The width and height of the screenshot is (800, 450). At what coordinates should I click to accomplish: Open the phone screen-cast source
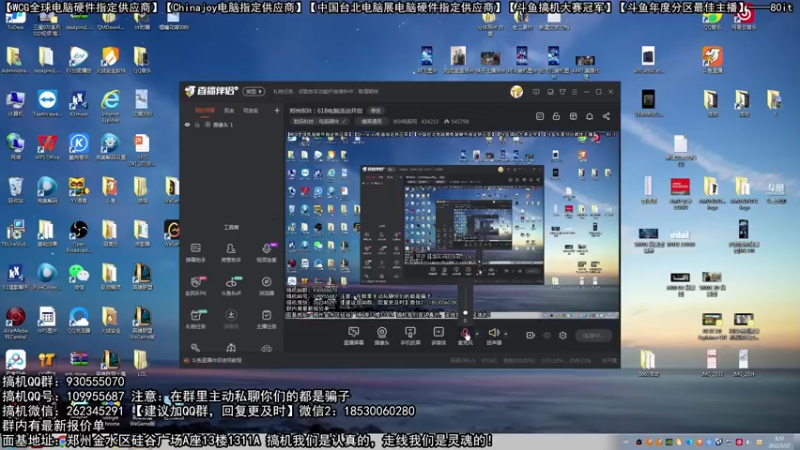point(410,336)
